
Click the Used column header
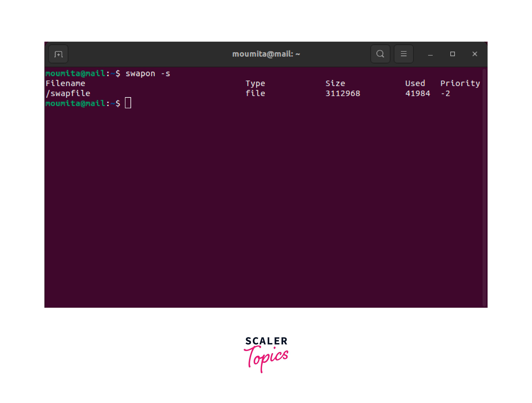click(415, 84)
